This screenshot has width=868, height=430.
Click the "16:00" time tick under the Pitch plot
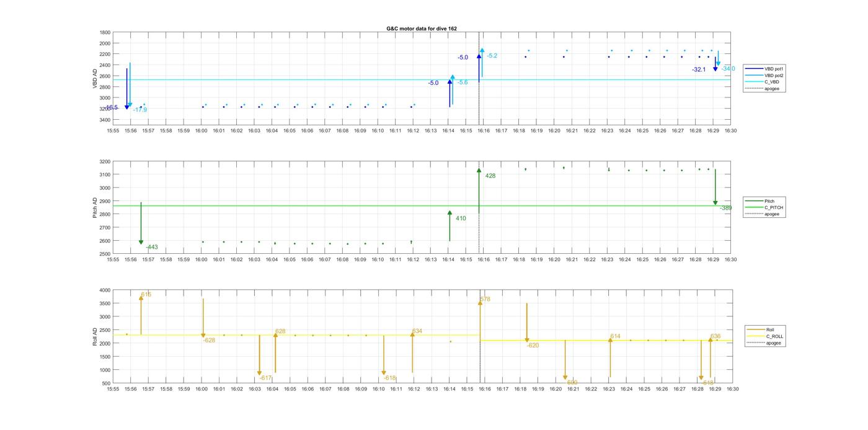201,260
